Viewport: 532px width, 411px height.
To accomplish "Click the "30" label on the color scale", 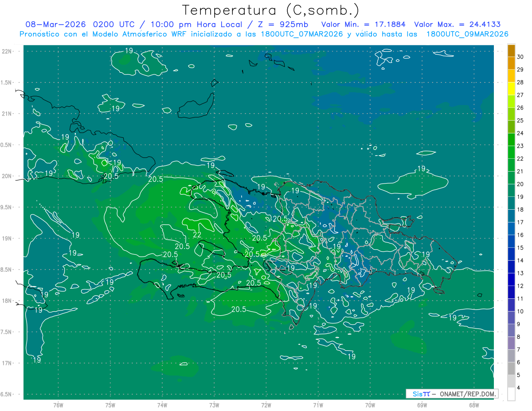I will click(520, 57).
